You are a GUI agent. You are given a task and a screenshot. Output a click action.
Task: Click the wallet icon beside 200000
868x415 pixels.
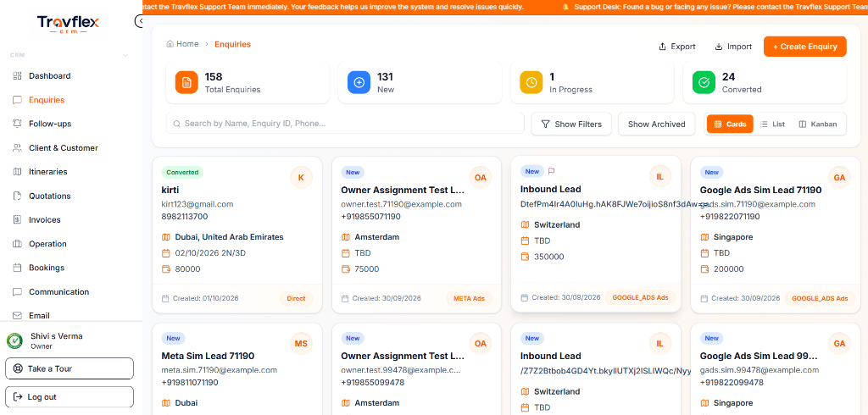pyautogui.click(x=704, y=269)
